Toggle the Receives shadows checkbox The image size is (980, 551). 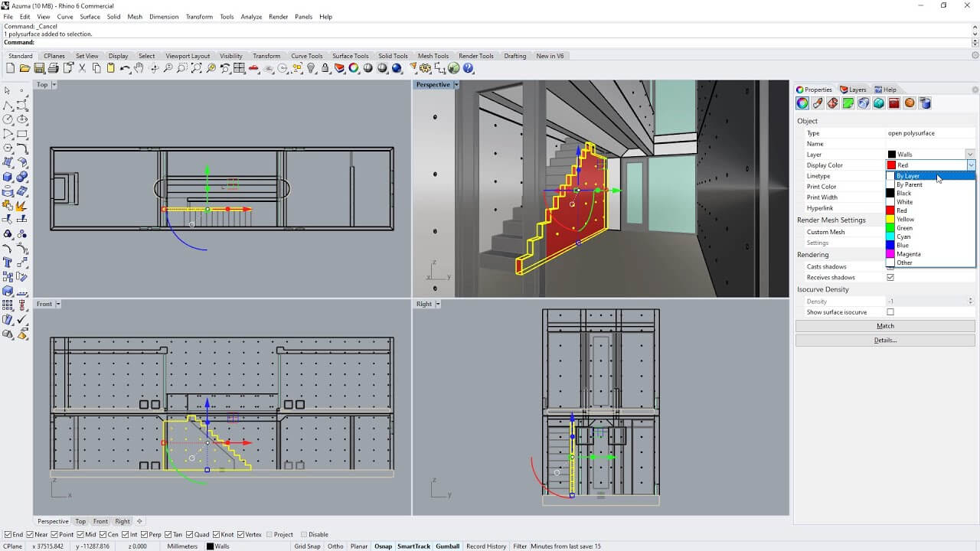click(x=890, y=277)
